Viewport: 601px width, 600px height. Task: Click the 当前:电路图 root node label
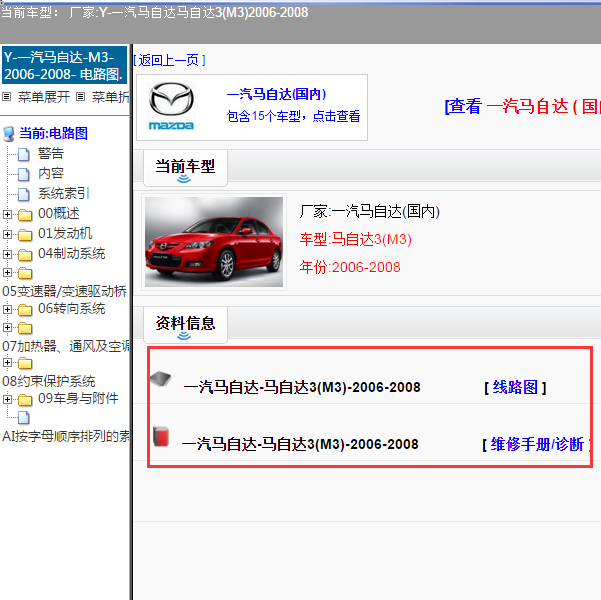point(53,133)
